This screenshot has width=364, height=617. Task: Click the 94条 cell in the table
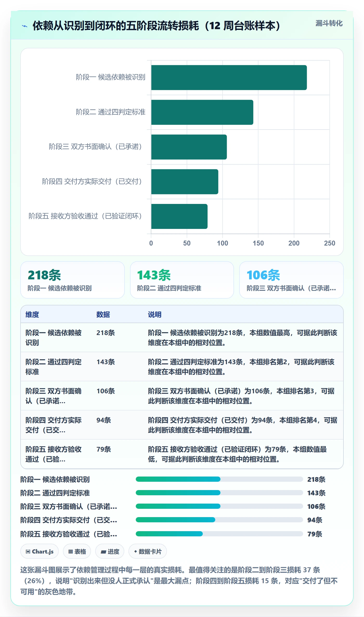104,420
